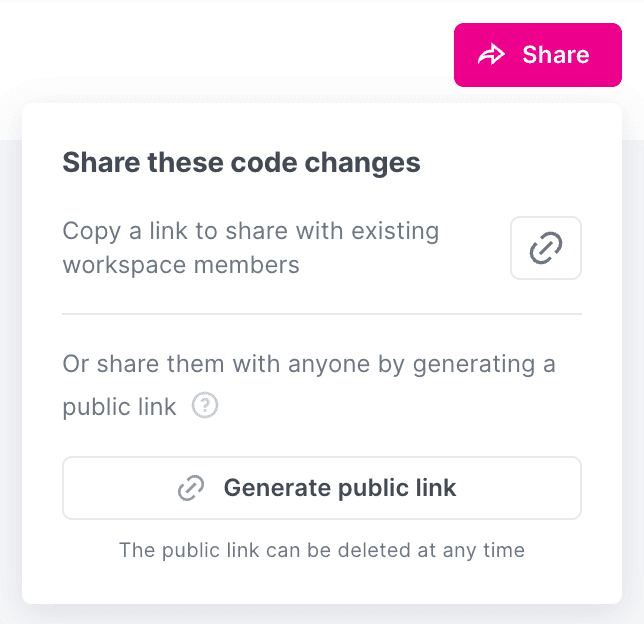644x624 pixels.
Task: Click the "workspace members" text line
Action: [x=180, y=265]
